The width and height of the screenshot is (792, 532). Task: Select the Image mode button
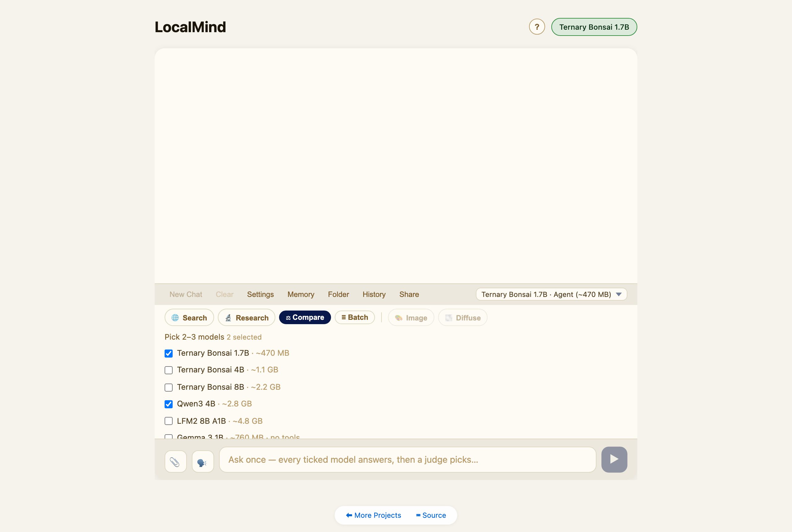pyautogui.click(x=411, y=318)
